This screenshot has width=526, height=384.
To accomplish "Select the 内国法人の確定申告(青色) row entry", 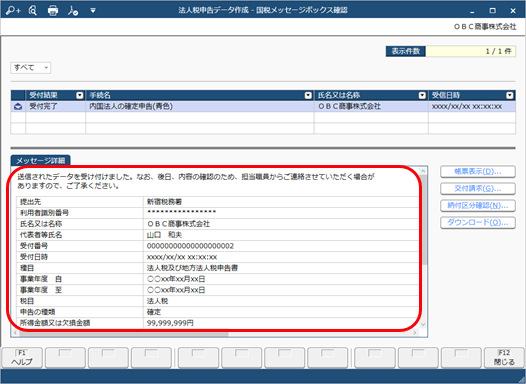I will point(200,107).
